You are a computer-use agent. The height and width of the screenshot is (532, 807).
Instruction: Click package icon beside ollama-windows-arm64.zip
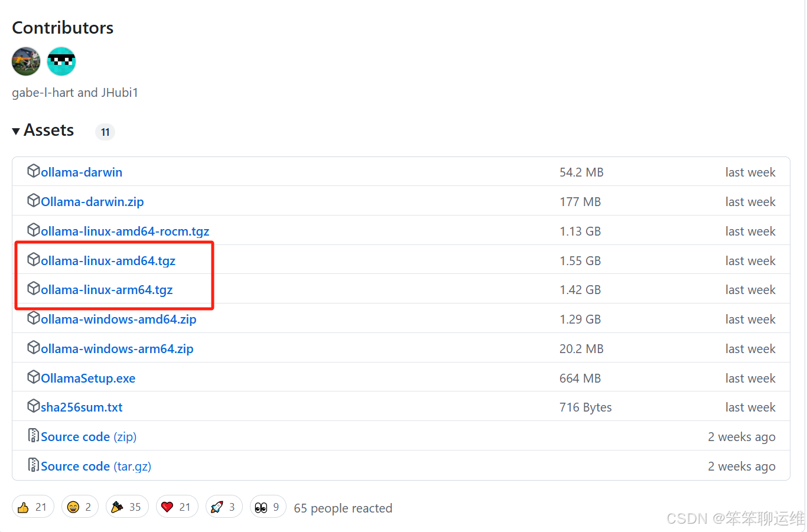click(34, 348)
